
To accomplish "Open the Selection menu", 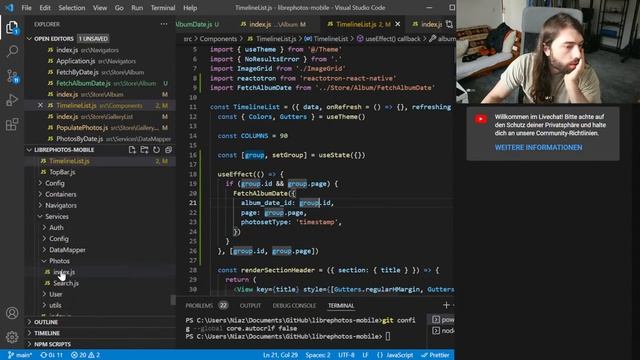I will coord(72,7).
